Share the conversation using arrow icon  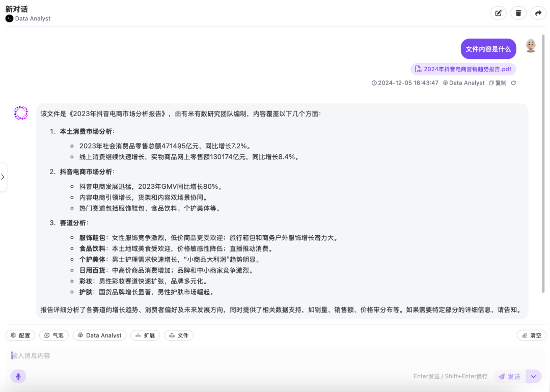(538, 13)
